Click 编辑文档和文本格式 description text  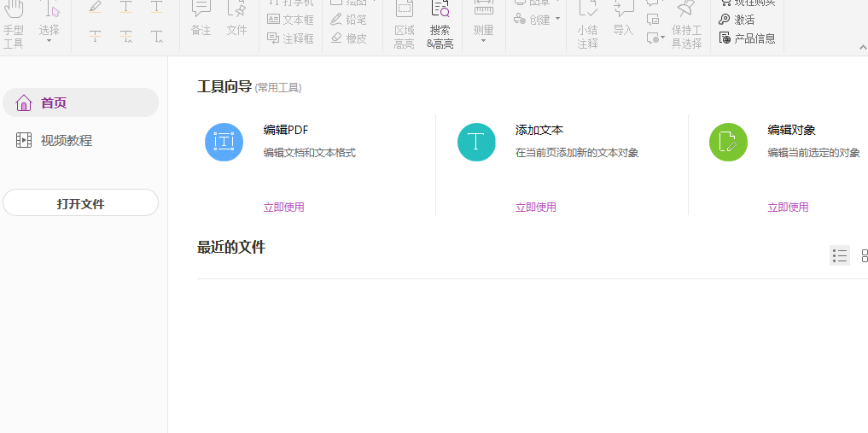(x=310, y=153)
